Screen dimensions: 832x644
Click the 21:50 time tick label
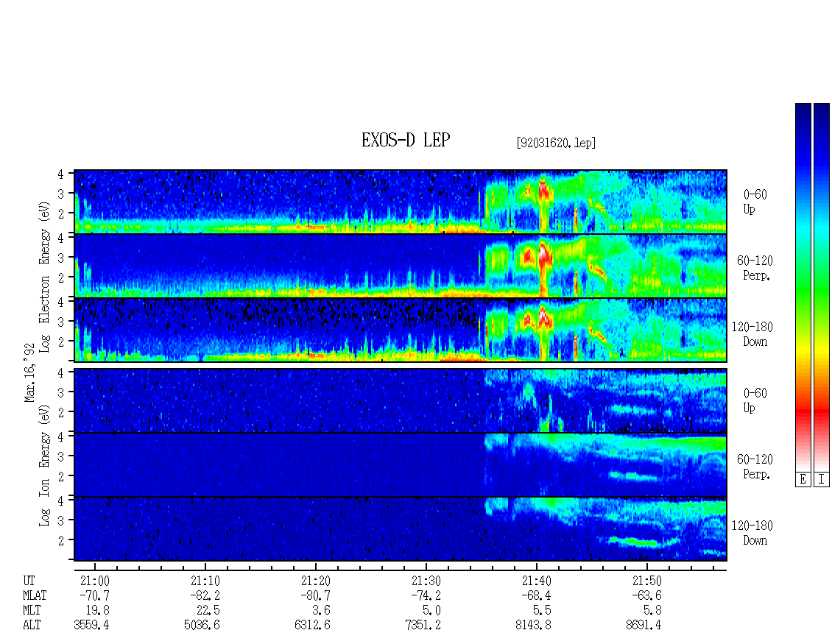(646, 581)
